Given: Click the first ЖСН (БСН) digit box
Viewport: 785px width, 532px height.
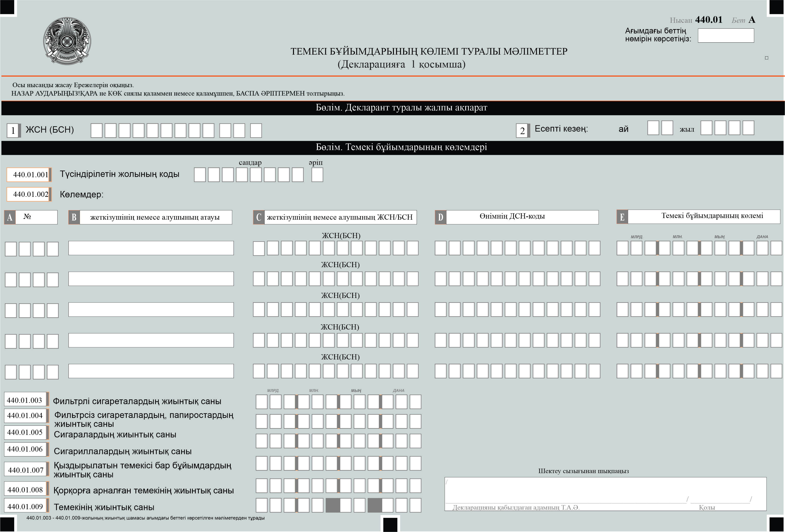Looking at the screenshot, I should 97,131.
